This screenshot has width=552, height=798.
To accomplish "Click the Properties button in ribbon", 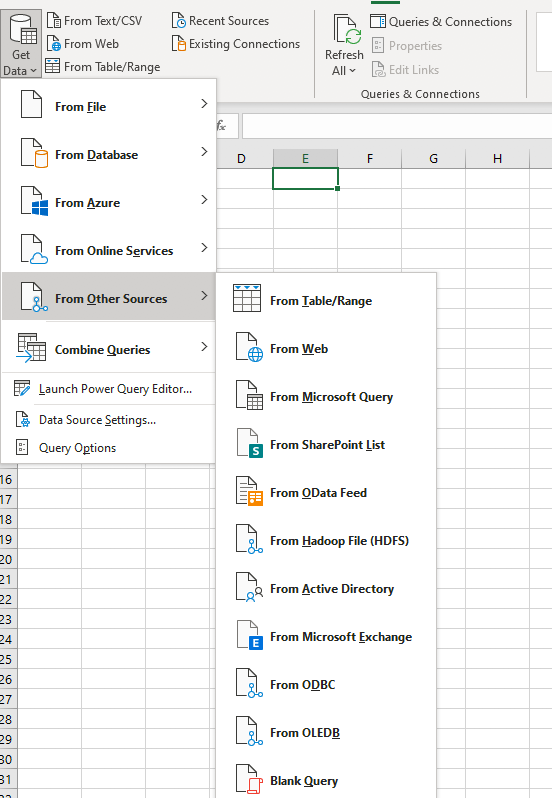I will pyautogui.click(x=406, y=45).
